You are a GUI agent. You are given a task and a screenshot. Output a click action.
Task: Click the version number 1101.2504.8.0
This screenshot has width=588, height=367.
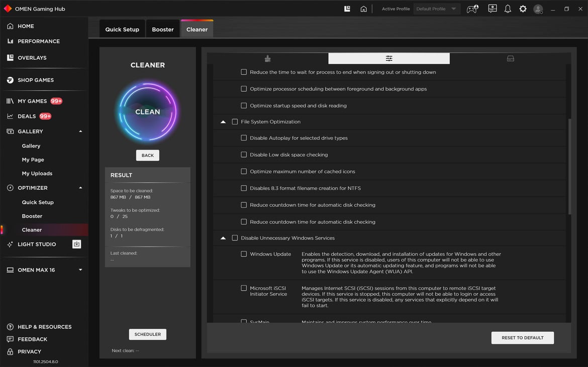click(x=45, y=362)
